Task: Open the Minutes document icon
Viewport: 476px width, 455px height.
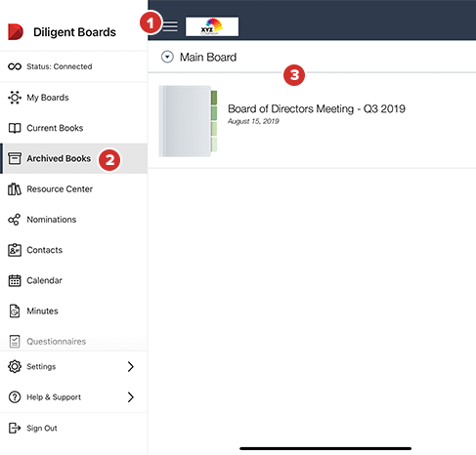Action: (15, 311)
